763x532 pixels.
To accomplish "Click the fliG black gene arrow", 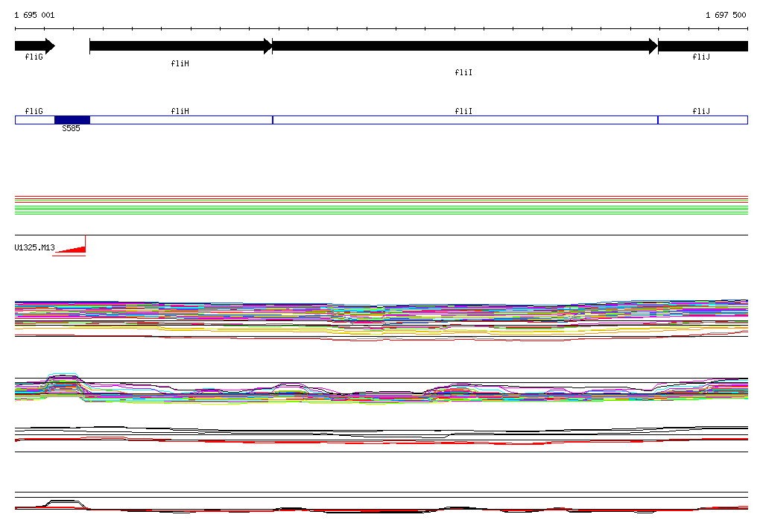I will tap(35, 46).
